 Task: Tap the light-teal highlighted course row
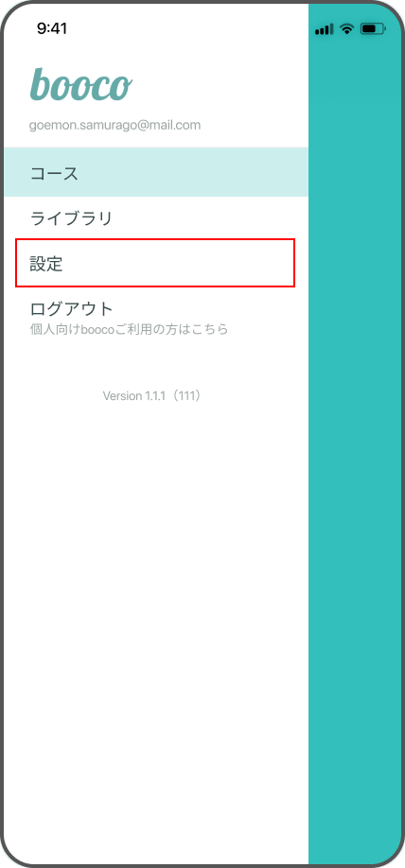[156, 173]
